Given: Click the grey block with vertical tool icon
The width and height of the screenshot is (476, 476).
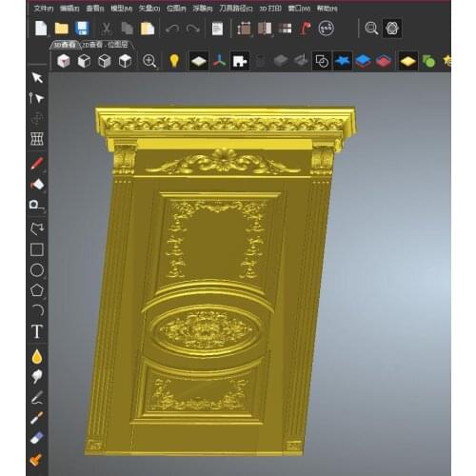Looking at the screenshot, I should coord(301,60).
